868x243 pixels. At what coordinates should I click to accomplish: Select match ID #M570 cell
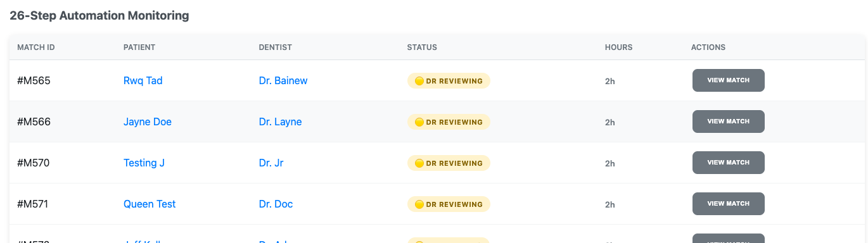(x=34, y=163)
